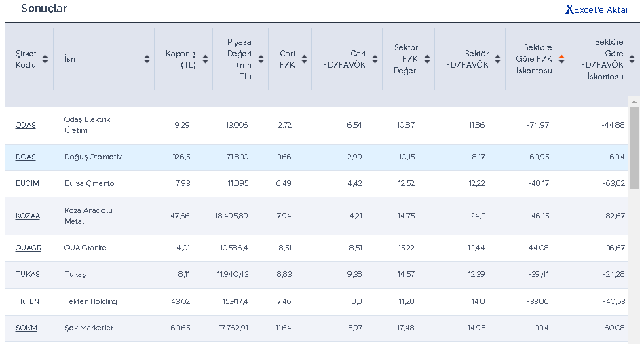
Task: Select QUAGR ticker link
Action: 29,248
